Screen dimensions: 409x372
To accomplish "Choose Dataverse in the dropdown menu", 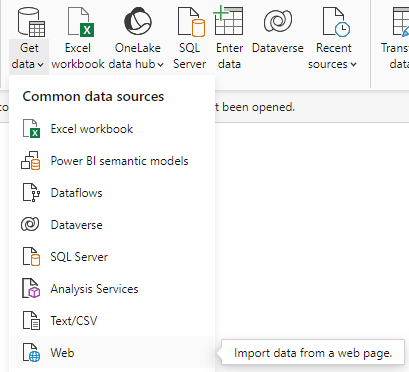I will coord(112,225).
